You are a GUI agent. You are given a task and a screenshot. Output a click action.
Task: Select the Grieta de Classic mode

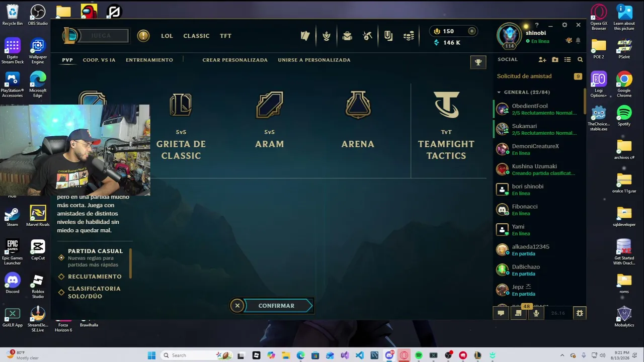pos(181,126)
